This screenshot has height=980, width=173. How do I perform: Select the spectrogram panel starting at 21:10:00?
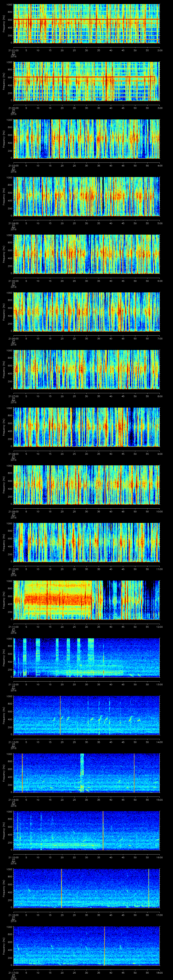coord(87,543)
